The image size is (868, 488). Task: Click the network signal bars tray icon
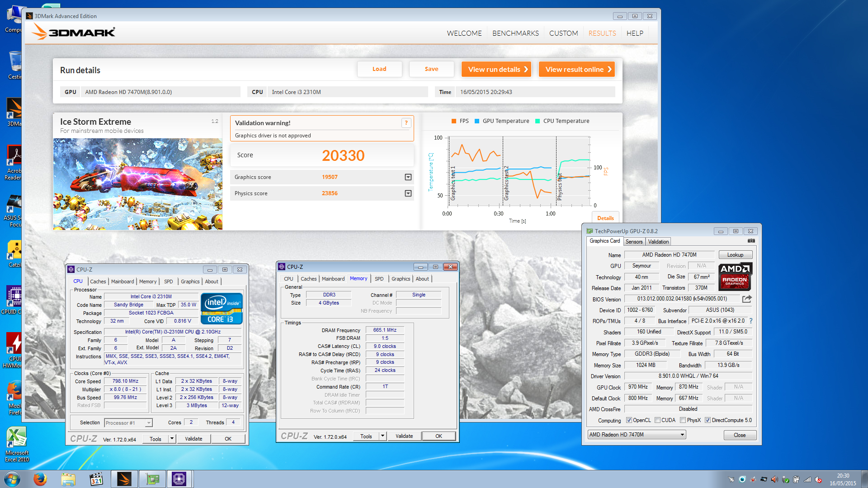(x=807, y=479)
